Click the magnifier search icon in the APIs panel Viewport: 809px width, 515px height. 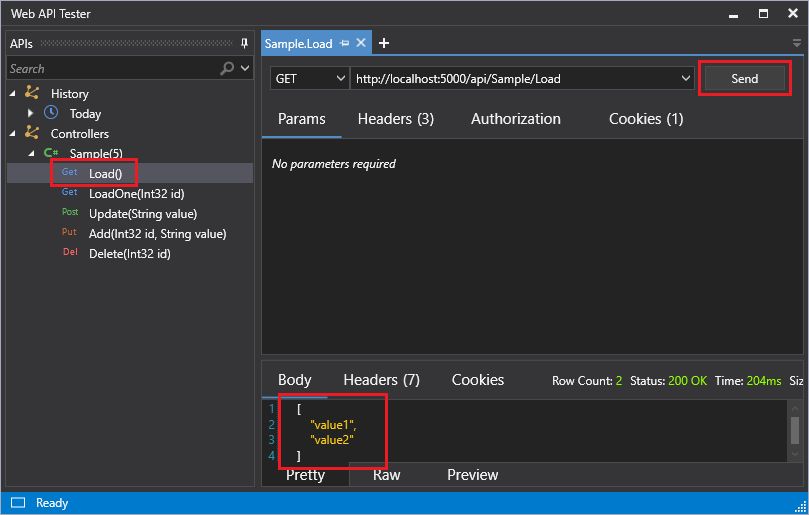228,68
